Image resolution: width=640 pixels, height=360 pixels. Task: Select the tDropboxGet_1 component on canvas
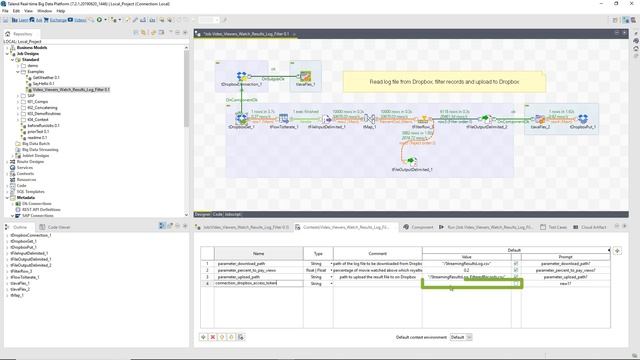(241, 119)
